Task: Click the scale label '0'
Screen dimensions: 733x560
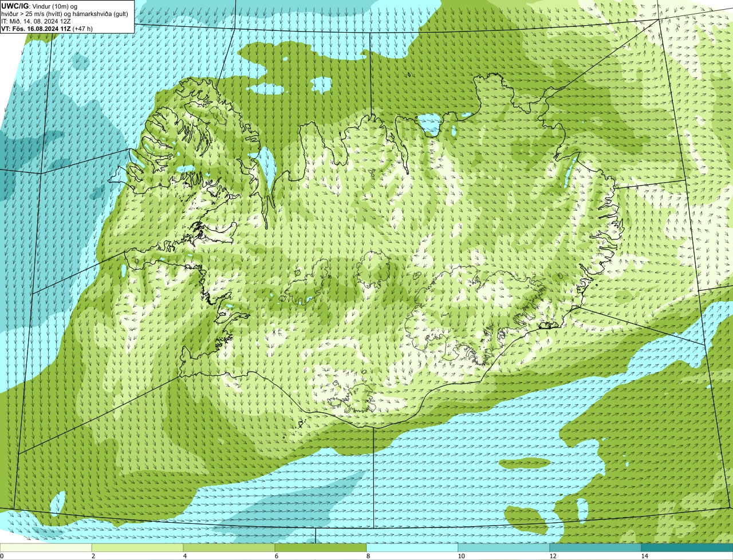Action: pos(2,556)
